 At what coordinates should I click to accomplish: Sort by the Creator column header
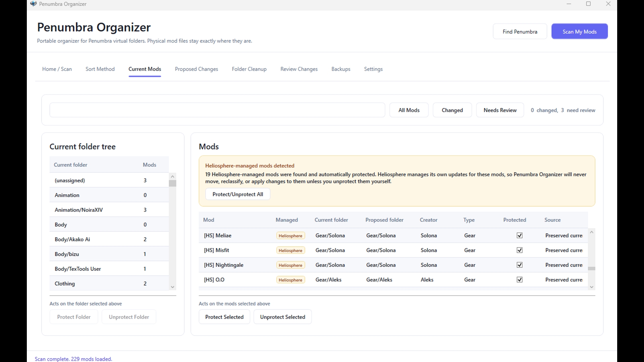click(429, 220)
